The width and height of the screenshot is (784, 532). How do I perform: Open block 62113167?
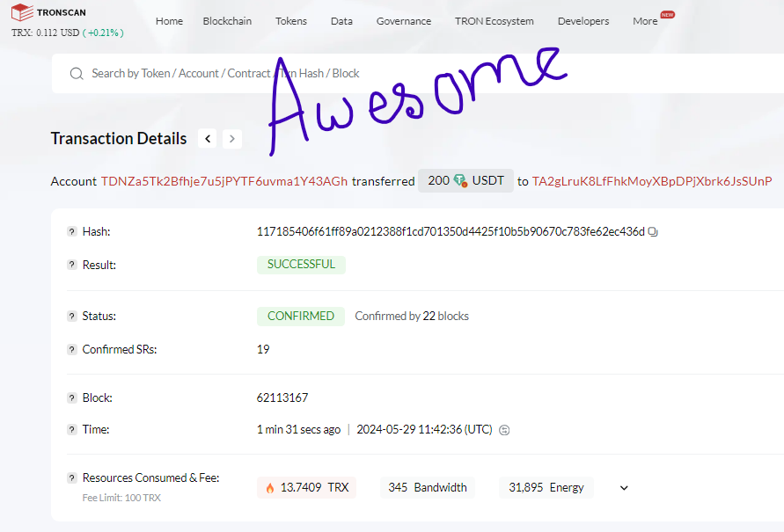click(x=282, y=398)
